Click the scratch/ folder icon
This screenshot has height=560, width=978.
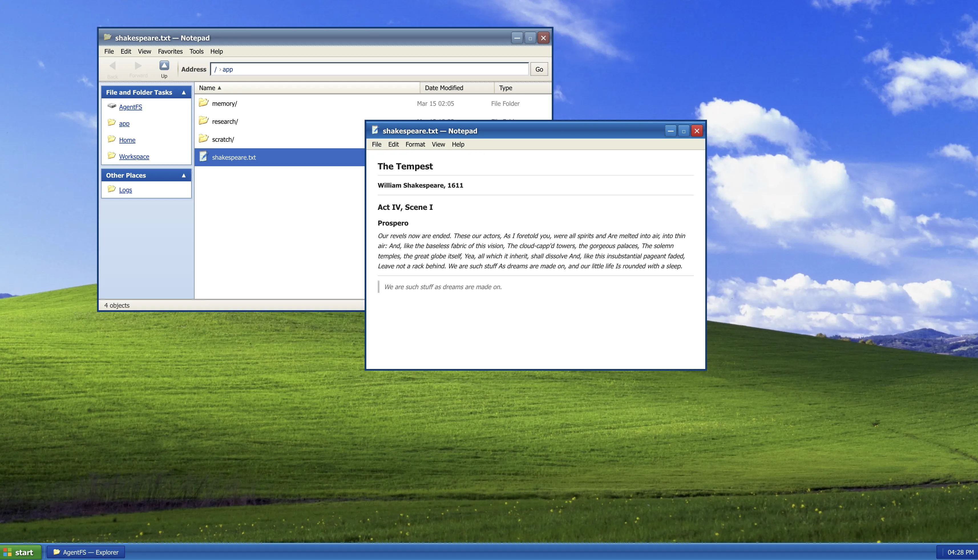(x=203, y=139)
